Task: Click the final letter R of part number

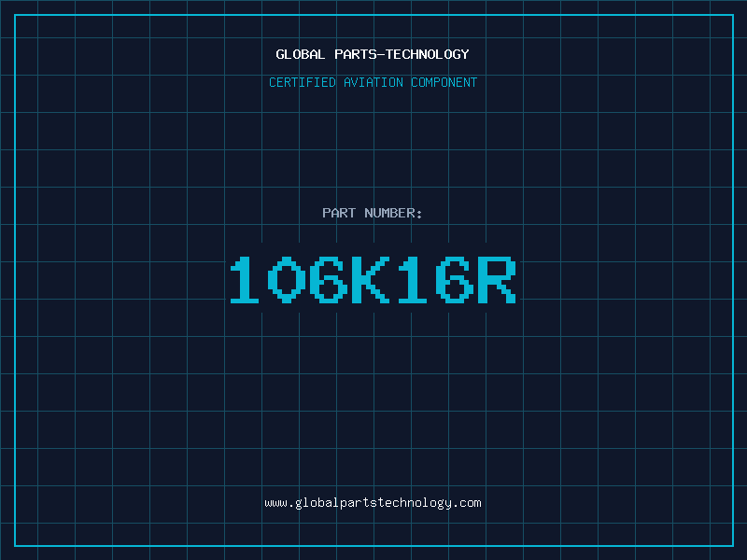Action: (x=497, y=280)
